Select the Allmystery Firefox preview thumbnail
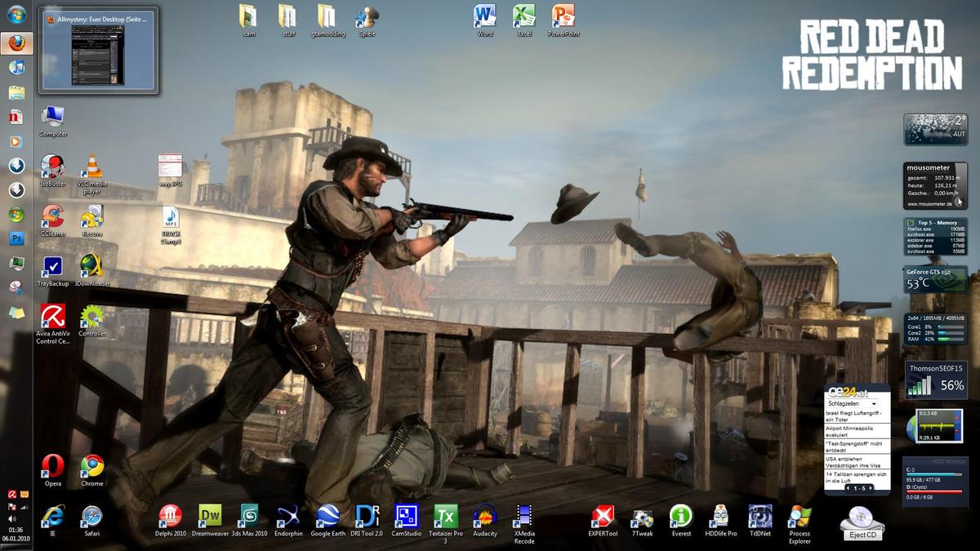 click(x=96, y=49)
